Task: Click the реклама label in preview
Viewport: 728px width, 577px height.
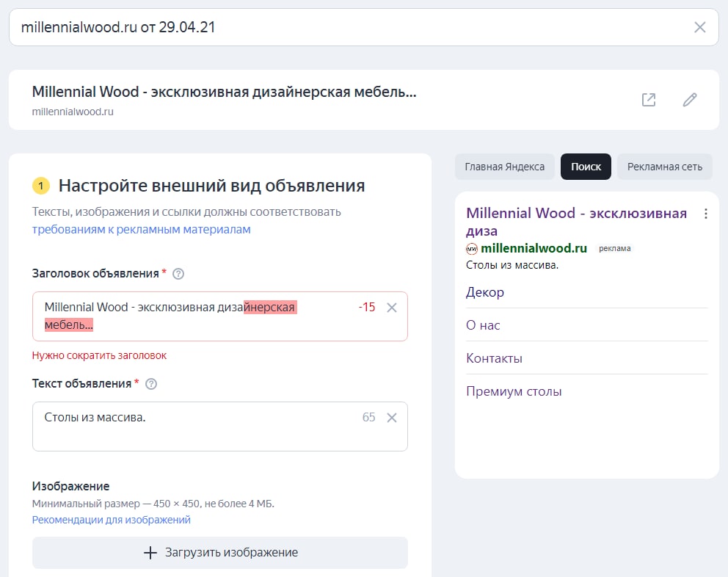Action: 615,249
